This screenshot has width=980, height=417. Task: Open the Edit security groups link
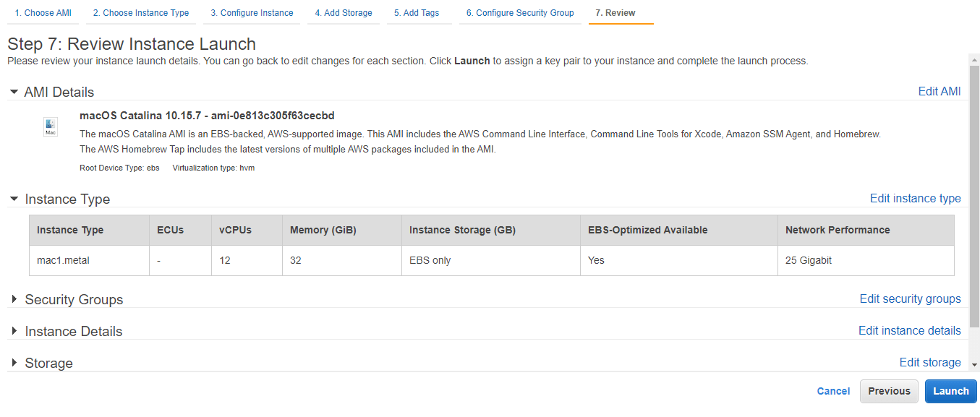910,298
